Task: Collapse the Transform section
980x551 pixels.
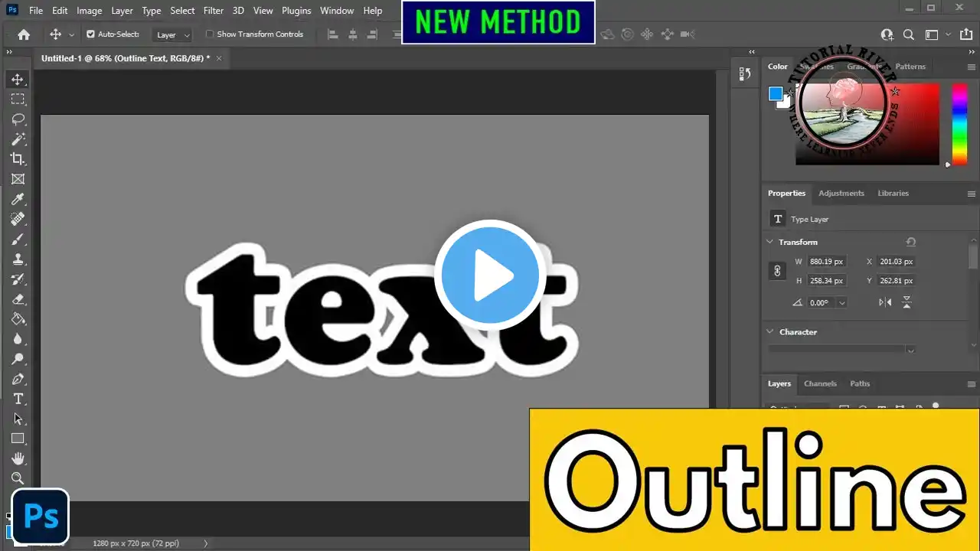Action: point(770,242)
